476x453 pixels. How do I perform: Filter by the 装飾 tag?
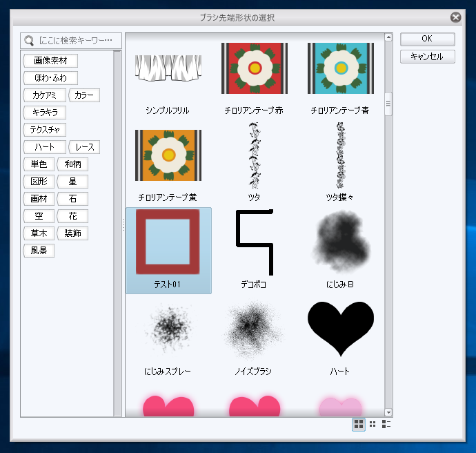(x=72, y=233)
